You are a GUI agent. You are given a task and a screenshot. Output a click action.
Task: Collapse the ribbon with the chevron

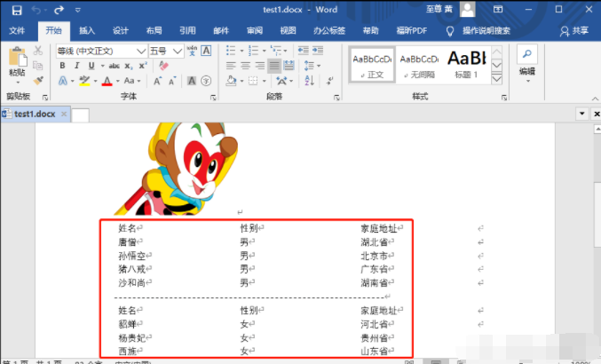(x=595, y=99)
